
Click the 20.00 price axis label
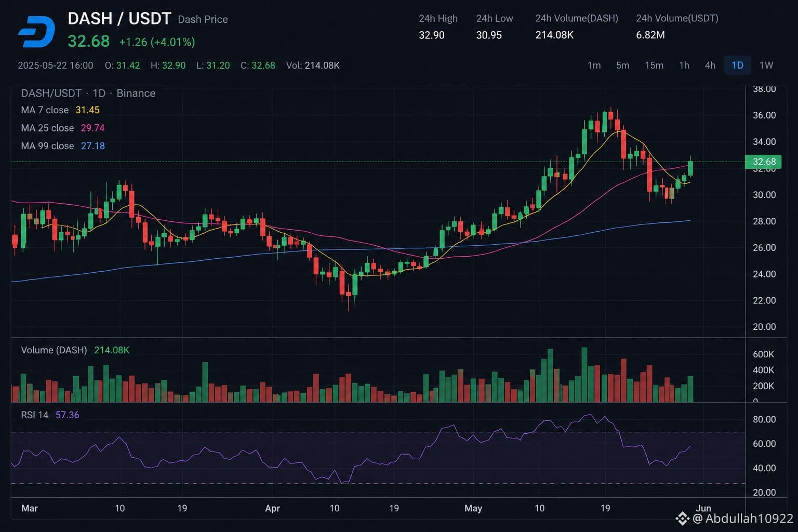[x=764, y=327]
